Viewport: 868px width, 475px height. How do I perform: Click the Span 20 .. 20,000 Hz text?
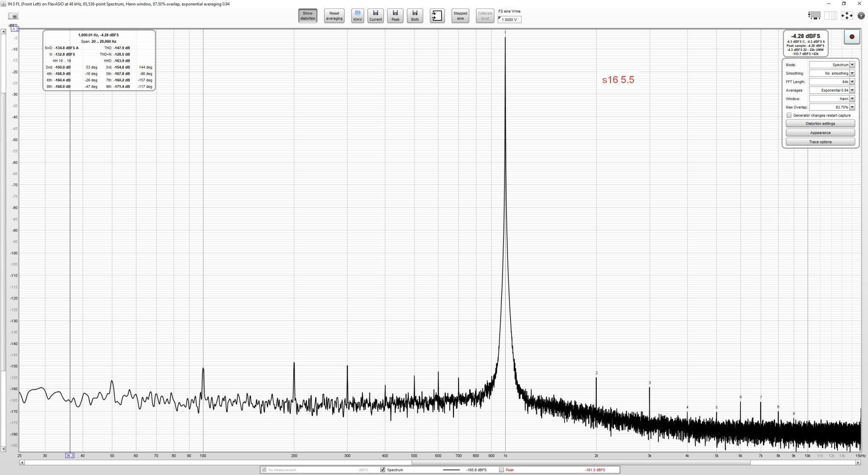click(x=99, y=42)
